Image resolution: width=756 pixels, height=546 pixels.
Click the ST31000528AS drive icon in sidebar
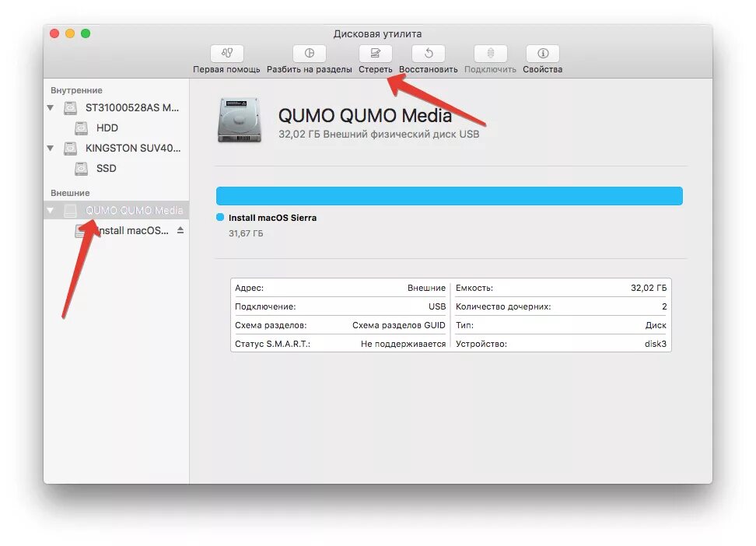pos(71,107)
